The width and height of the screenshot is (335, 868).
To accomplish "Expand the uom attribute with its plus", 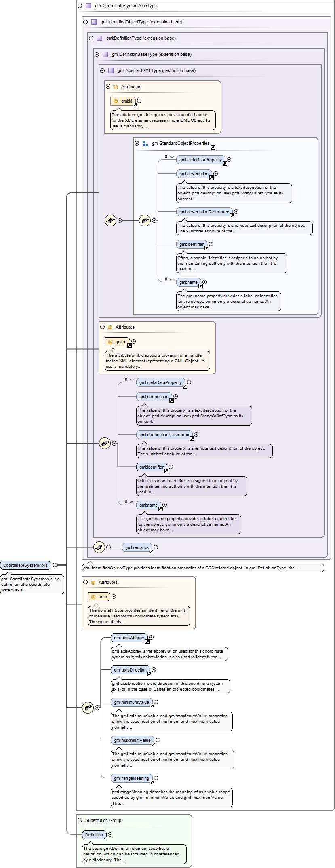I will pyautogui.click(x=114, y=597).
